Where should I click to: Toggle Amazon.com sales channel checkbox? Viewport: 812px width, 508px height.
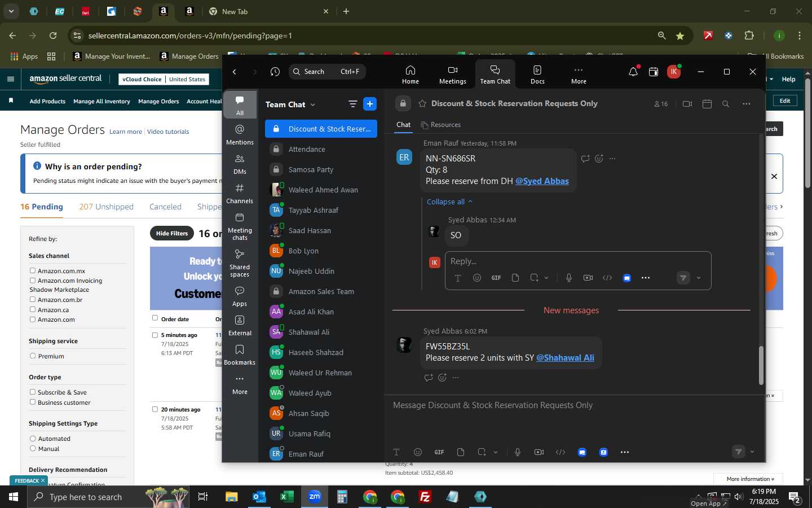pyautogui.click(x=33, y=319)
